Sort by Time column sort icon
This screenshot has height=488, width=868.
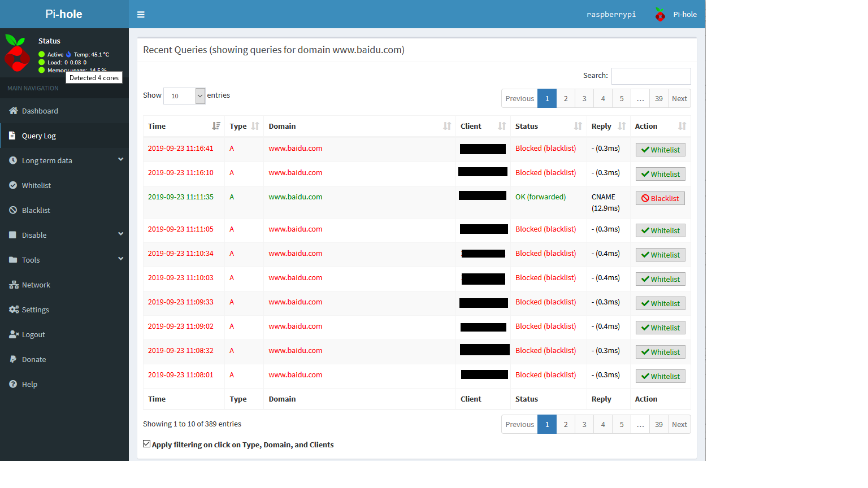pyautogui.click(x=216, y=126)
